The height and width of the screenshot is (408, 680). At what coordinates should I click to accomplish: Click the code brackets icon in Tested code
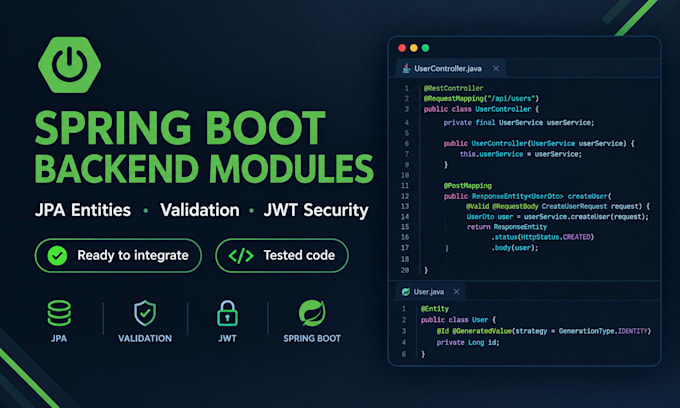[241, 256]
